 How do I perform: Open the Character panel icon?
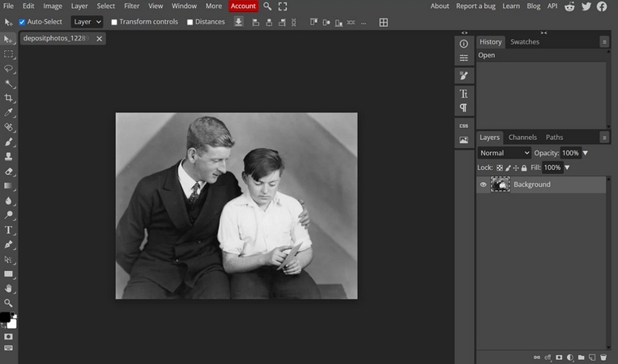click(464, 94)
